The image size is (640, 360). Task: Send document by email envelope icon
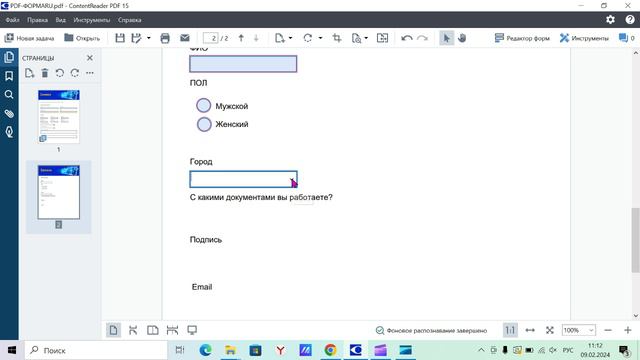click(184, 38)
